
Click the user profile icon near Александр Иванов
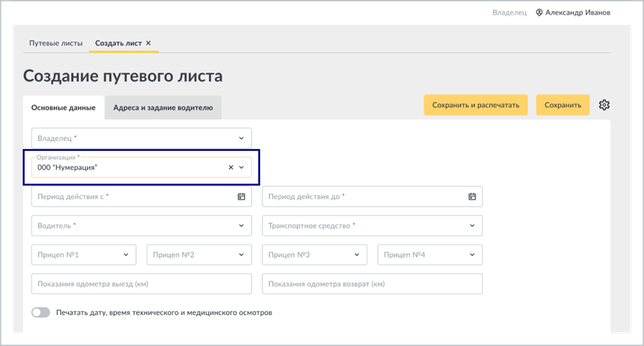point(539,12)
